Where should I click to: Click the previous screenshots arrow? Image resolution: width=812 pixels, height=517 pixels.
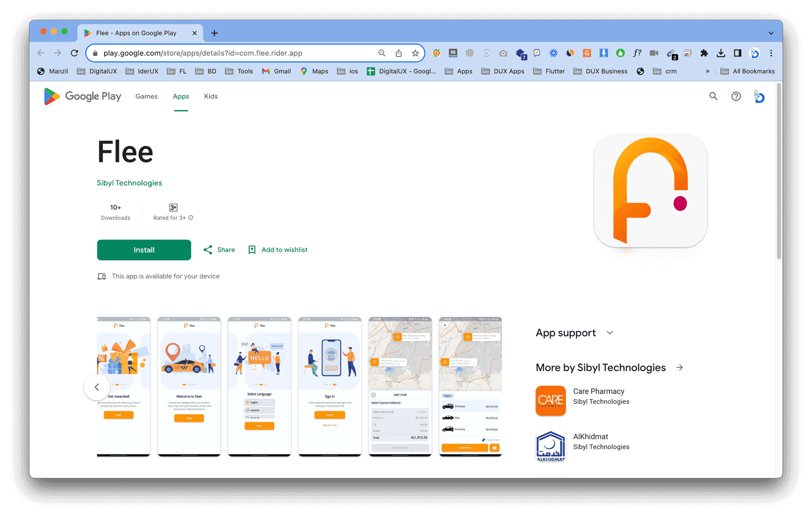(96, 387)
